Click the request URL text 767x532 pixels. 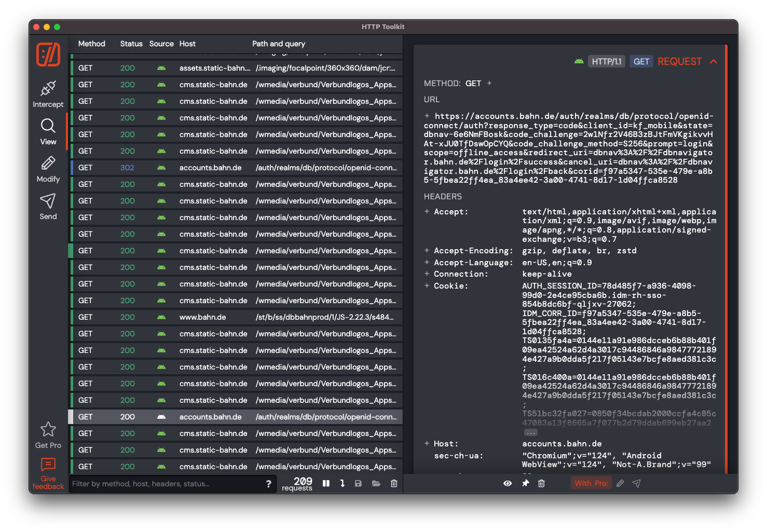tap(569, 148)
